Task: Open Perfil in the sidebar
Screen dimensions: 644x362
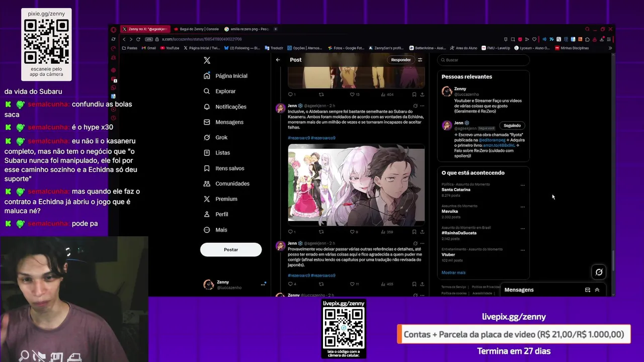Action: coord(216,214)
